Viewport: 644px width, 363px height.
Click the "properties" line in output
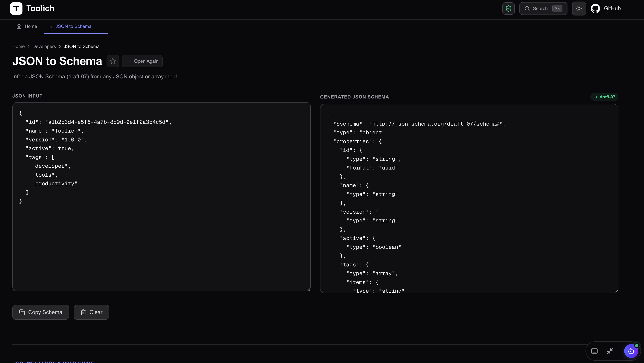click(357, 142)
